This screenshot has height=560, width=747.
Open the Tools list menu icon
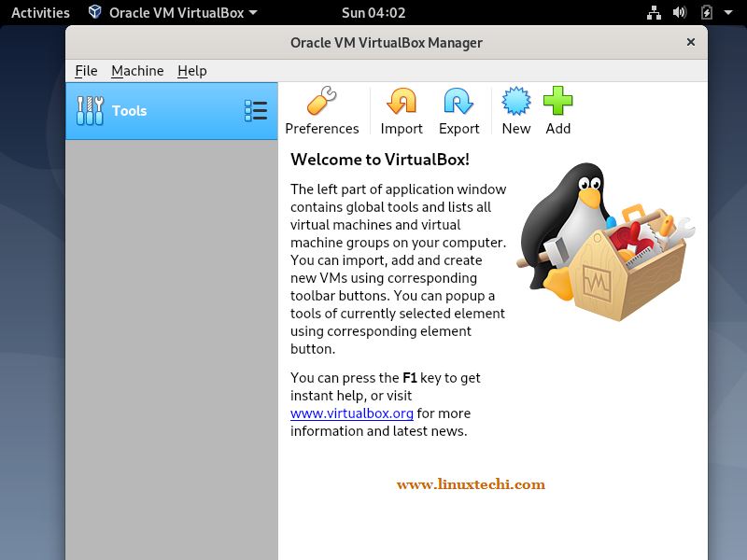(256, 110)
